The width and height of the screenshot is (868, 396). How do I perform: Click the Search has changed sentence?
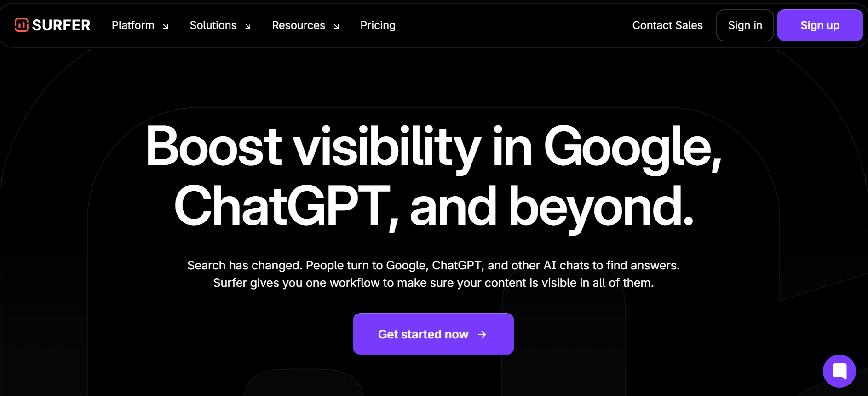[433, 265]
